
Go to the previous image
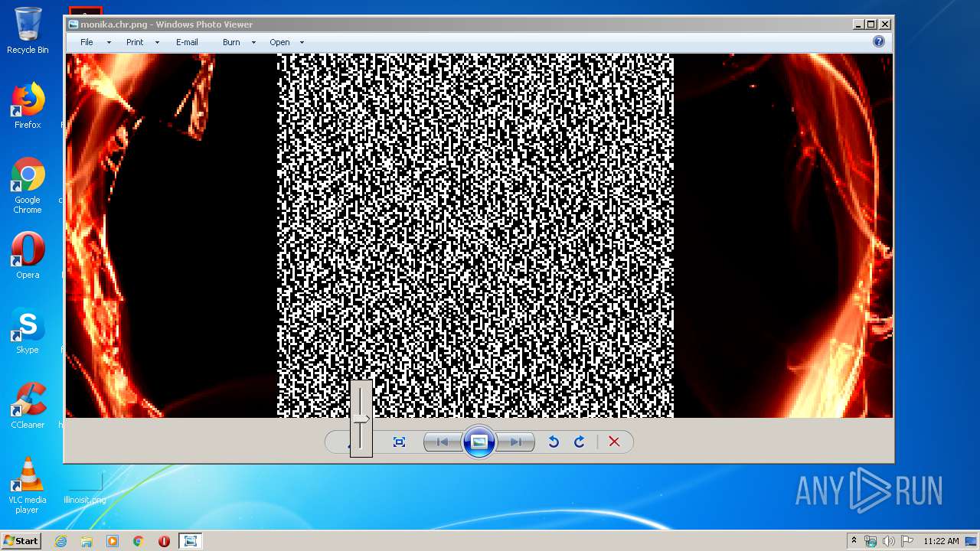click(x=443, y=442)
